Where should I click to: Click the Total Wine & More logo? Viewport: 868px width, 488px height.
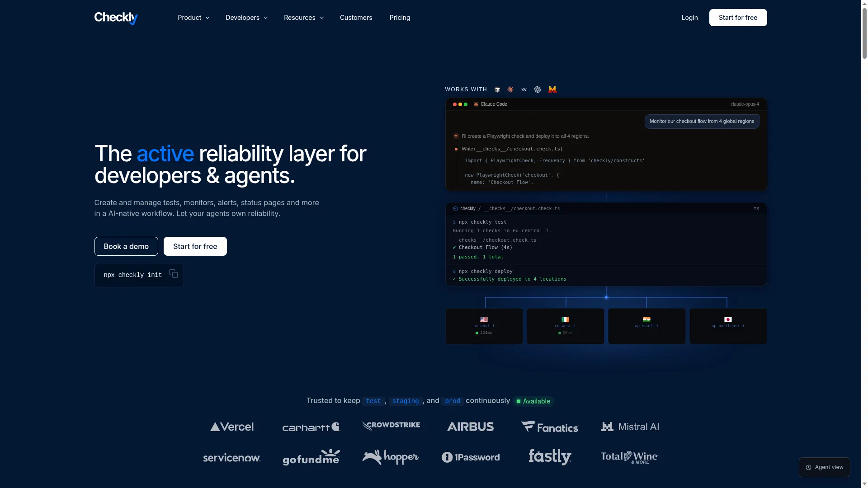tap(629, 457)
